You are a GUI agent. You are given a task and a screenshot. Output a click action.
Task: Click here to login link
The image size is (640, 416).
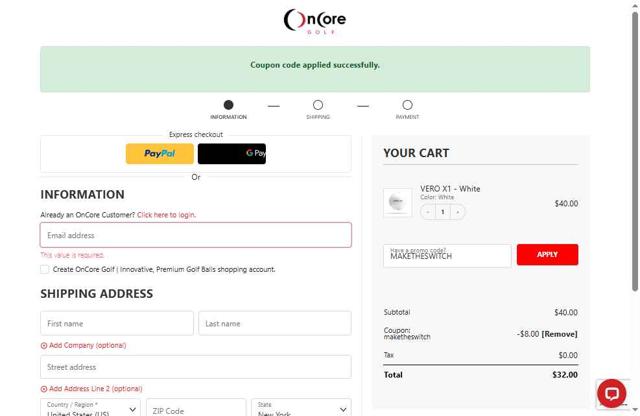pos(166,215)
